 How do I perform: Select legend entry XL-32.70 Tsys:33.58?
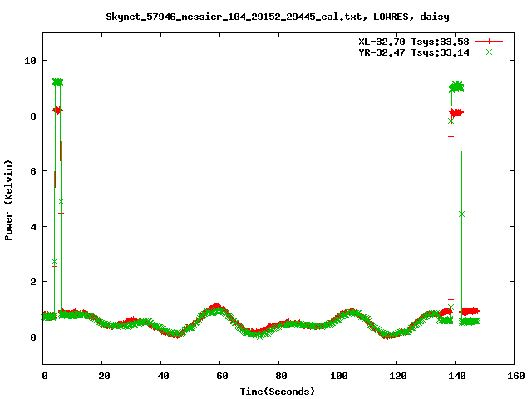(x=414, y=42)
